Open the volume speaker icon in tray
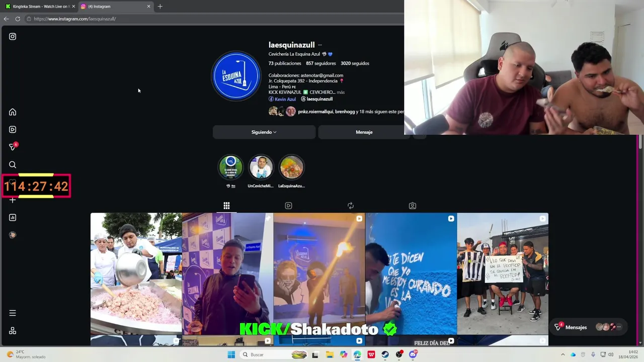This screenshot has width=644, height=362. coord(611,354)
